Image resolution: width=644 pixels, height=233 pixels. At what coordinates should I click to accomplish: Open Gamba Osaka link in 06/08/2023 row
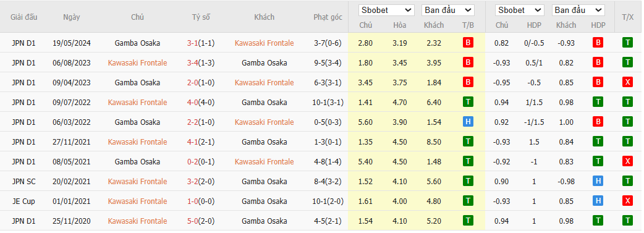tap(265, 63)
